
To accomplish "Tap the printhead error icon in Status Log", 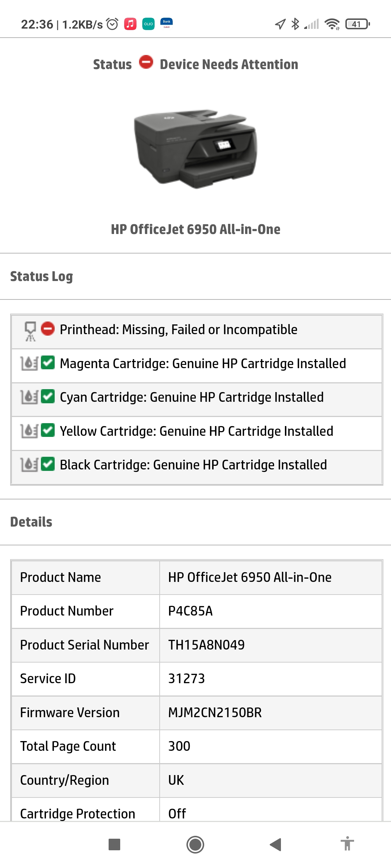I will 30,331.
